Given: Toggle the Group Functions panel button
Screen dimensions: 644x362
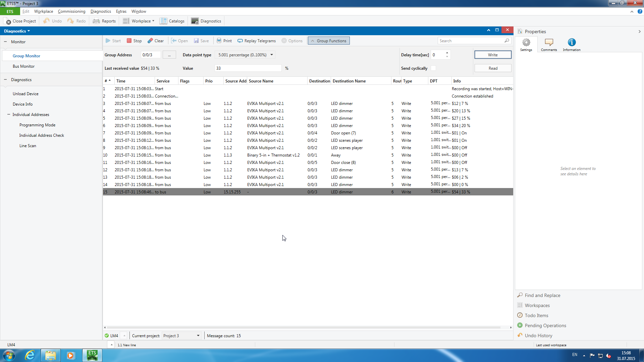Looking at the screenshot, I should [x=329, y=41].
